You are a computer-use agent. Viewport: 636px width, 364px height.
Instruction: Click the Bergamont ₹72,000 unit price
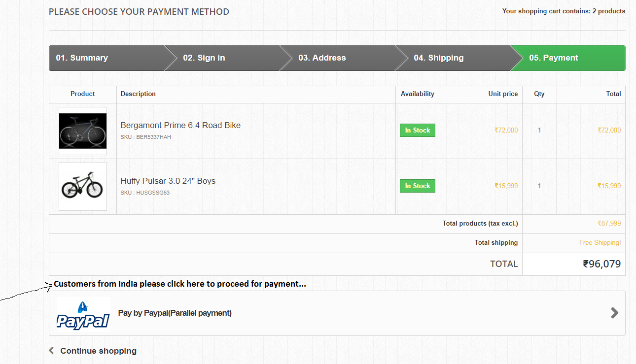click(x=506, y=130)
